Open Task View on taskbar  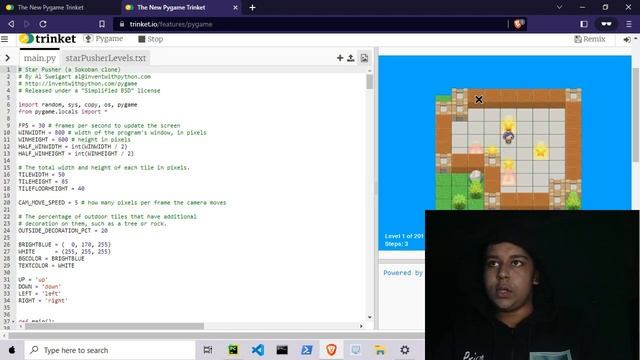[208, 350]
